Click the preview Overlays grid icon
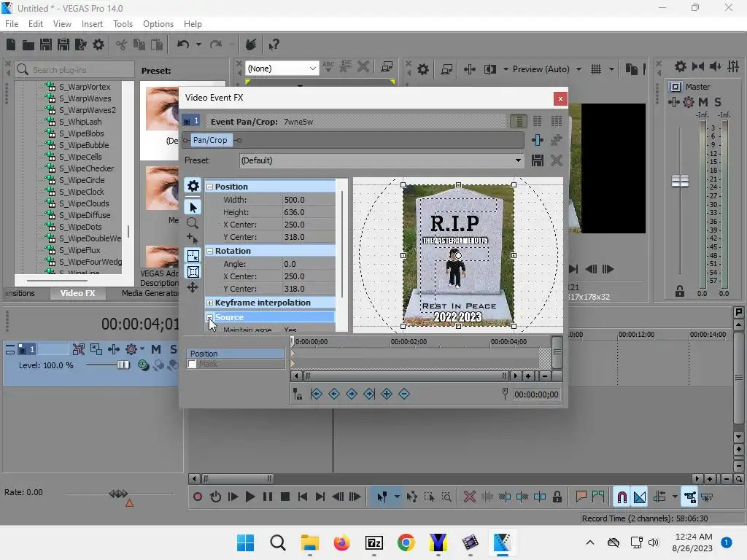The height and width of the screenshot is (560, 747). (x=596, y=69)
